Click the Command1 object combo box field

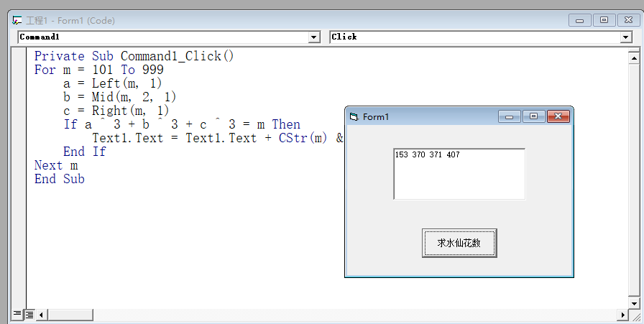pos(169,37)
